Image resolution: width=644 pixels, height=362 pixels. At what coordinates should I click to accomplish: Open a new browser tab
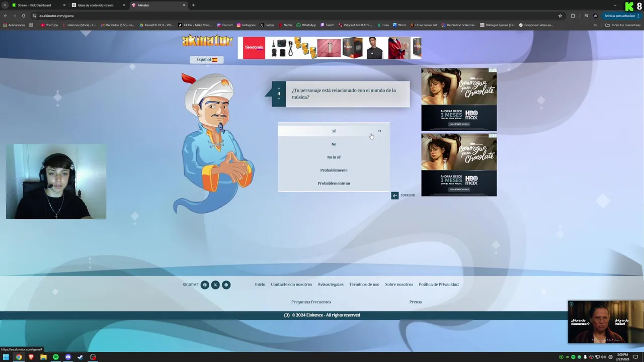[193, 5]
